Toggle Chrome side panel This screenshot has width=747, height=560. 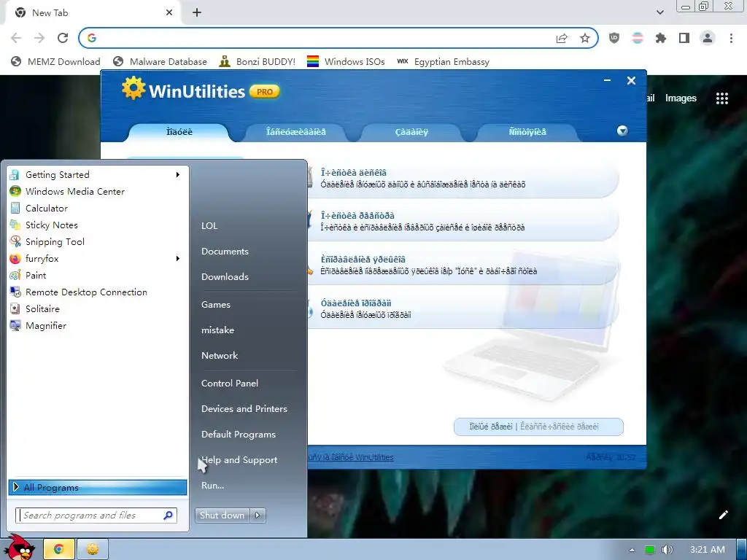[x=684, y=38]
